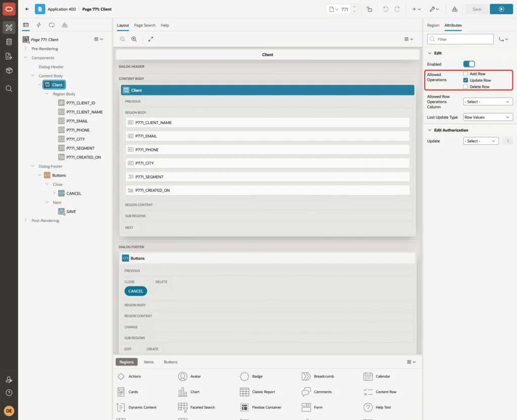Open Allowed Row Operations Column dropdown
The image size is (517, 420).
pyautogui.click(x=488, y=101)
